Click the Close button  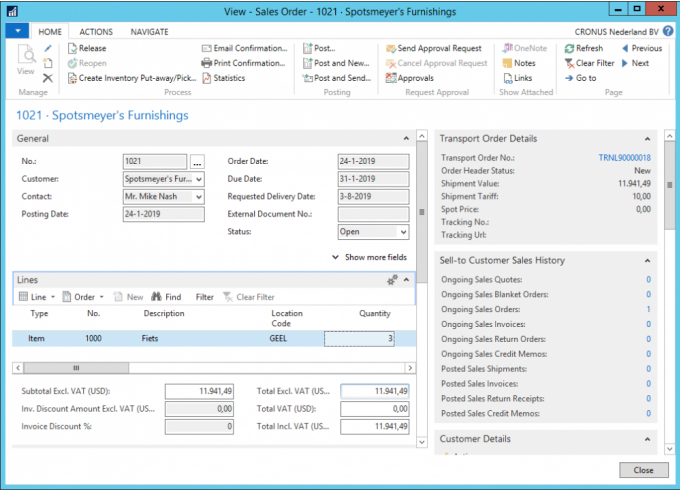[x=643, y=470]
